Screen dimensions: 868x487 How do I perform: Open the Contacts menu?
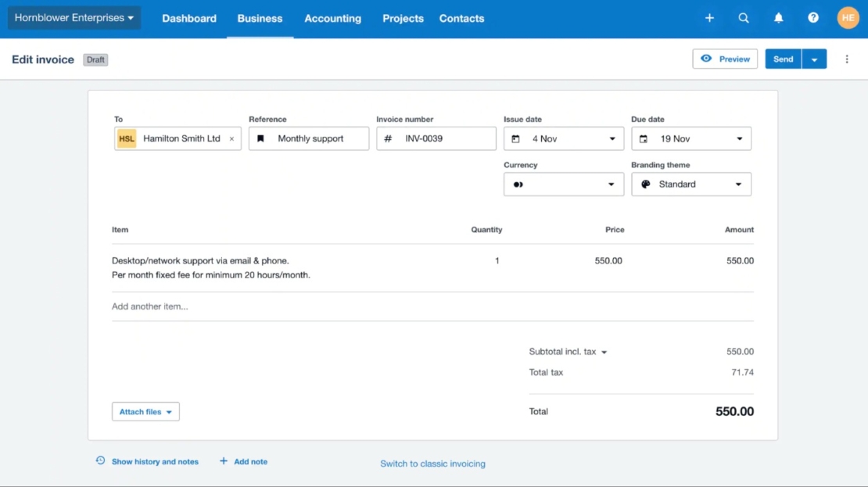(x=461, y=18)
